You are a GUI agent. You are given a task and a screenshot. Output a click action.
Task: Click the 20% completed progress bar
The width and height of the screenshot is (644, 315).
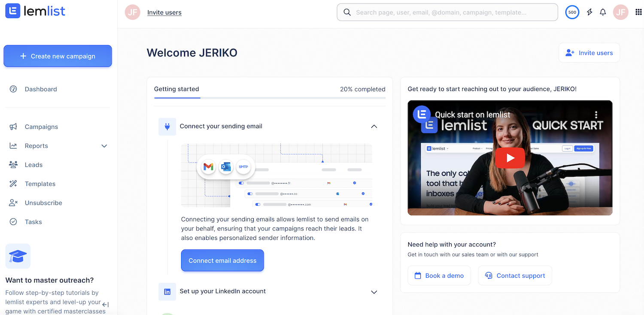click(x=270, y=98)
